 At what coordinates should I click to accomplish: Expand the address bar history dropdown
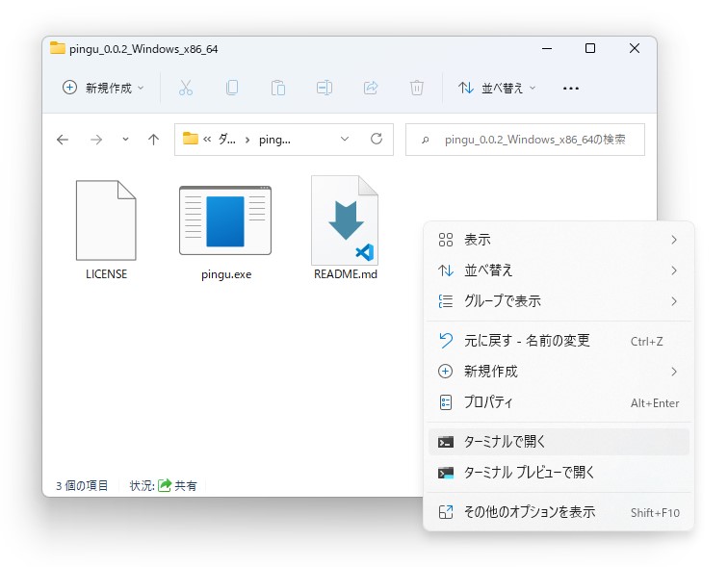345,139
